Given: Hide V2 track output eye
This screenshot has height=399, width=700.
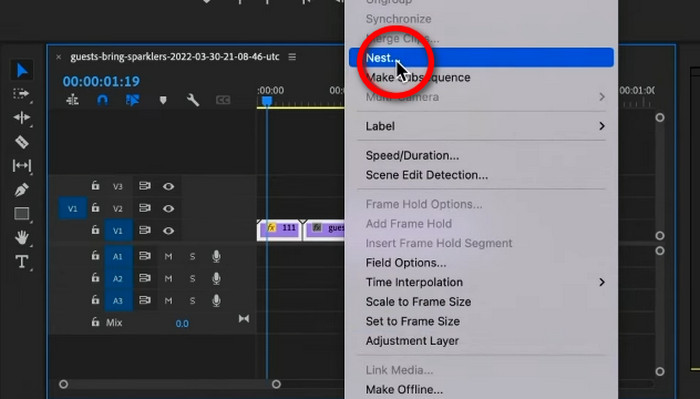Looking at the screenshot, I should coord(168,208).
